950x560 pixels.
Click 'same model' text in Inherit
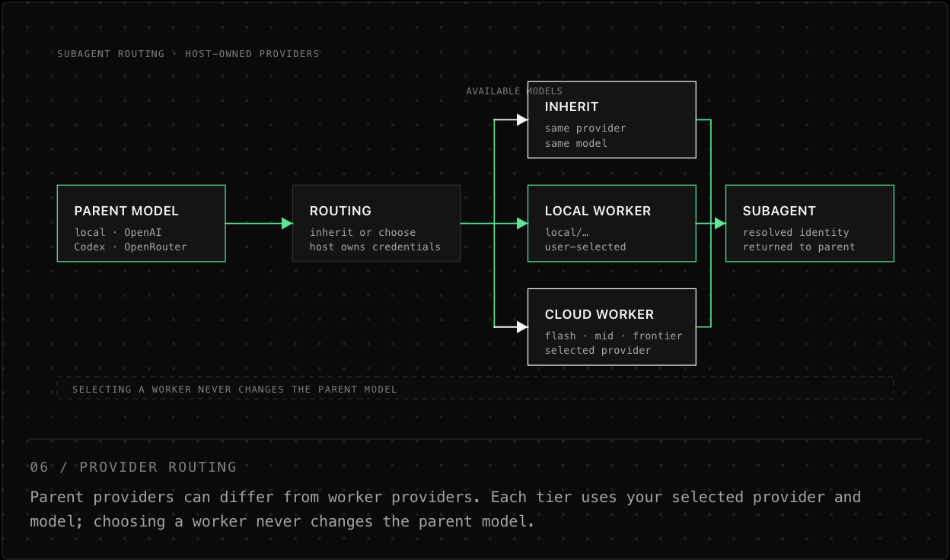pos(576,143)
